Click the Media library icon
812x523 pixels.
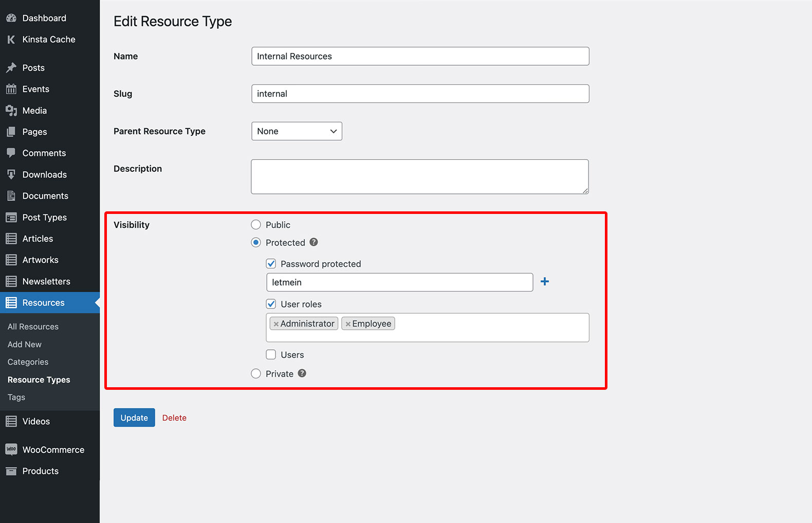tap(11, 111)
